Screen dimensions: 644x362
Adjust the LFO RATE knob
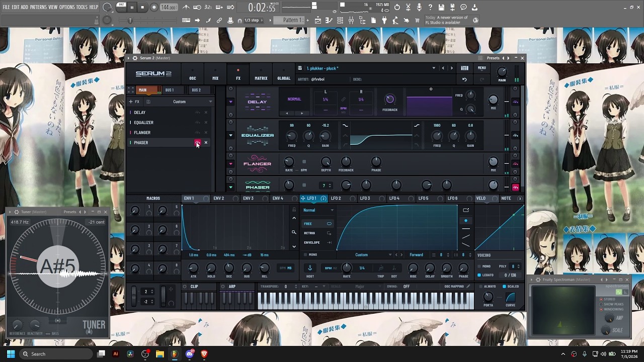coord(346,267)
